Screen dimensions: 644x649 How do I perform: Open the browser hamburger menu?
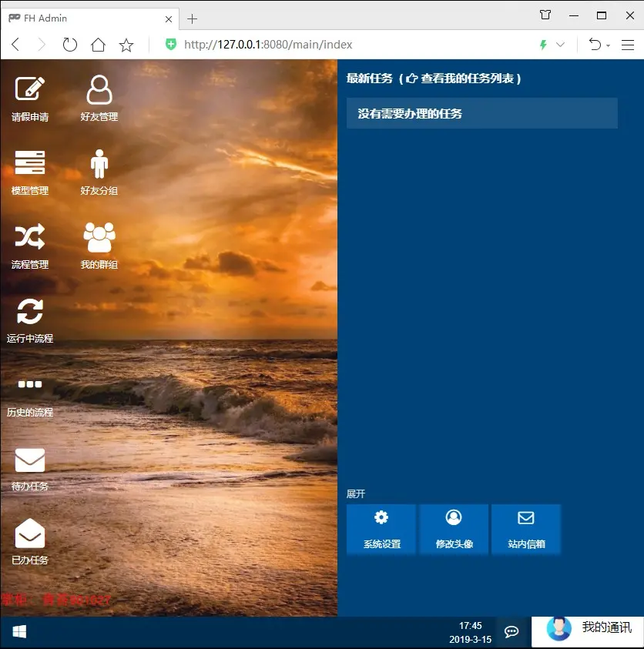627,45
